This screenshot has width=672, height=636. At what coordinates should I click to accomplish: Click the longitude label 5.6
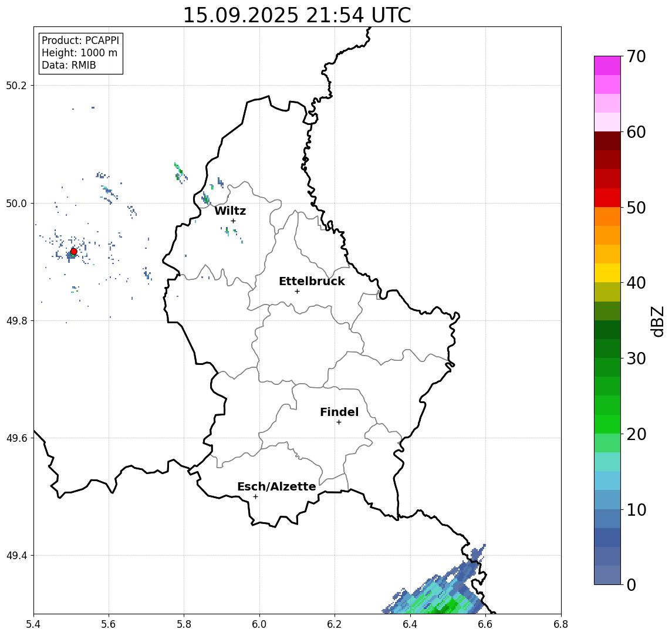click(x=109, y=624)
